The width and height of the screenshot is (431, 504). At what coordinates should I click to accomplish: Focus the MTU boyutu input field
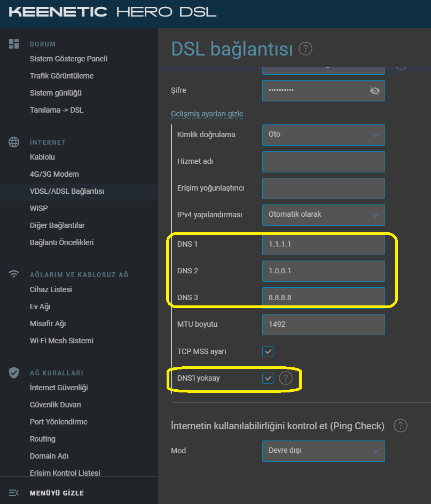click(323, 324)
